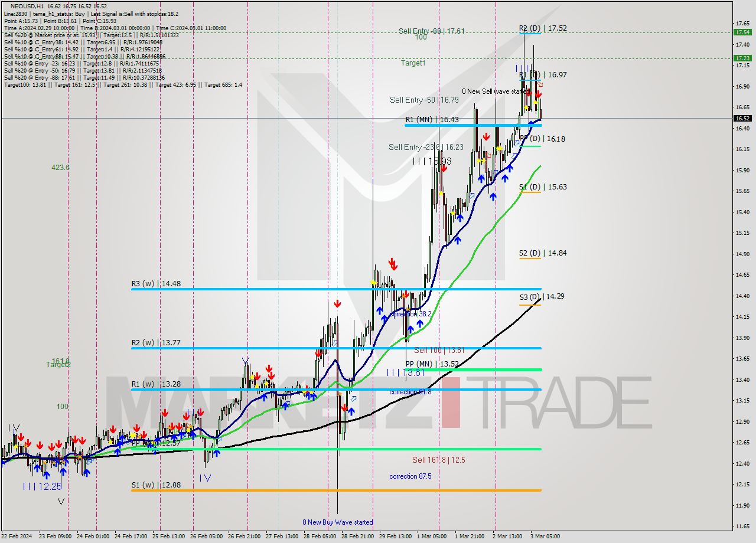This screenshot has width=756, height=543.
Task: Select the '0 New Buy Wave started' label
Action: pos(338,522)
